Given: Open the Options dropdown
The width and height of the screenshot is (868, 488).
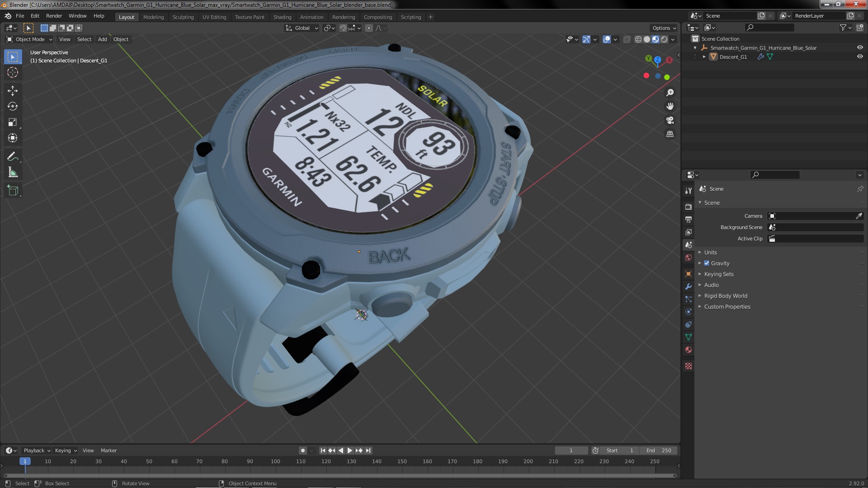Looking at the screenshot, I should [664, 28].
